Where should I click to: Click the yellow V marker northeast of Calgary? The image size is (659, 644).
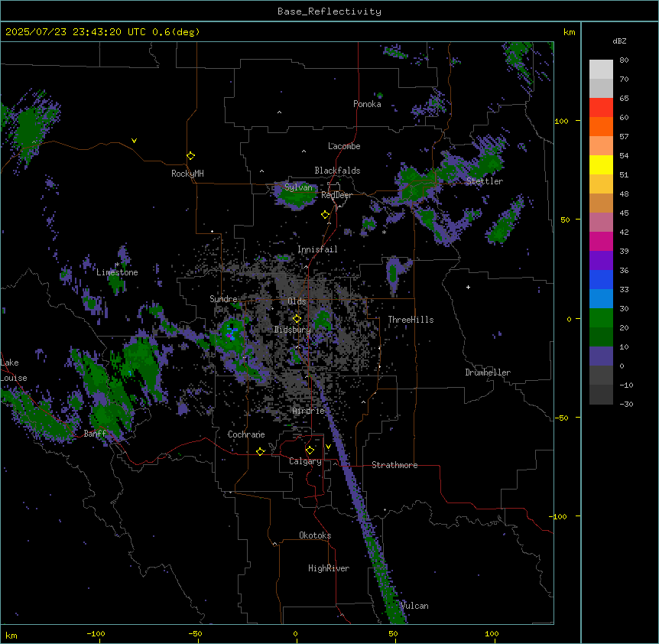pyautogui.click(x=328, y=447)
